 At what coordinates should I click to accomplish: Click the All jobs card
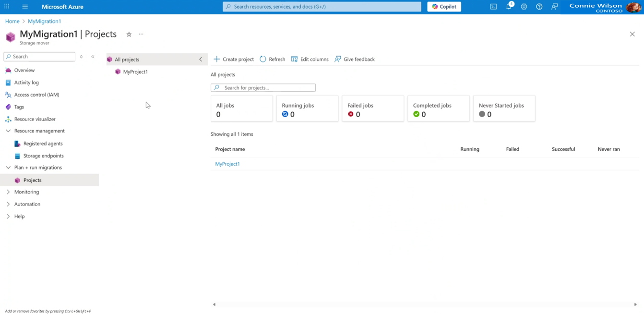(242, 109)
